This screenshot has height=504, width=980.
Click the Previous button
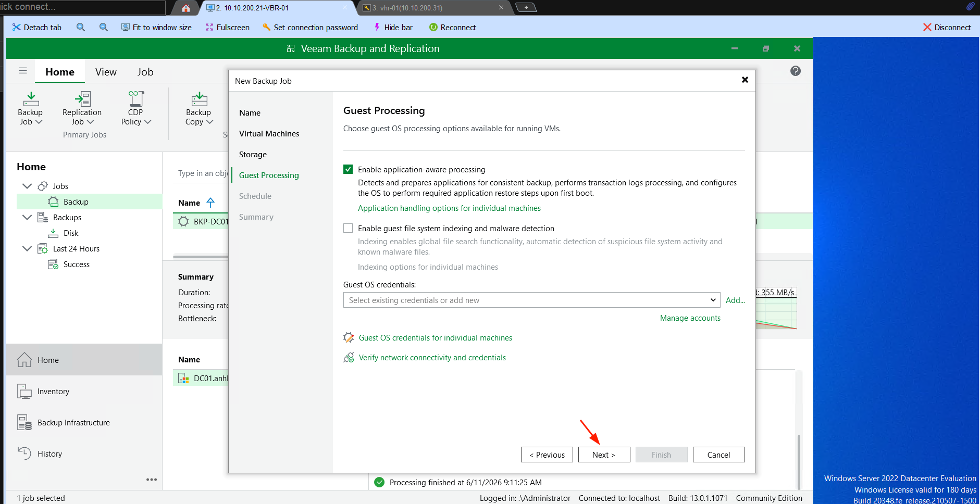click(547, 455)
